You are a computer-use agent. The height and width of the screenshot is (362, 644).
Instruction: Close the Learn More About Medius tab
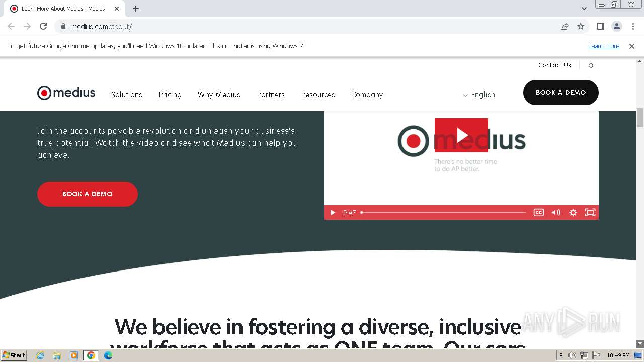click(x=117, y=9)
